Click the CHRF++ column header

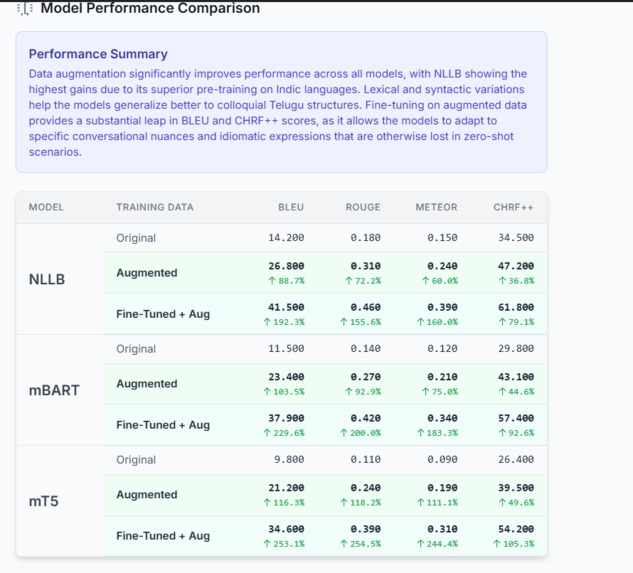513,207
